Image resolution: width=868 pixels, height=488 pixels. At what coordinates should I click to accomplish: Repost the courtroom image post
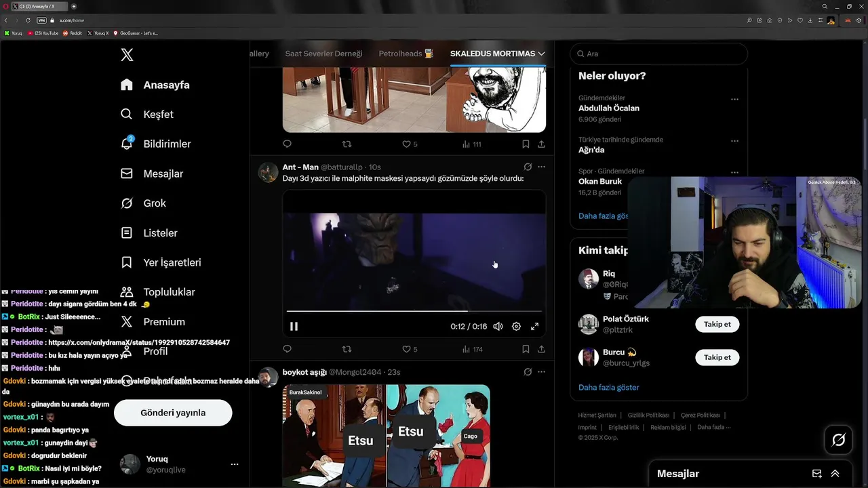click(347, 144)
